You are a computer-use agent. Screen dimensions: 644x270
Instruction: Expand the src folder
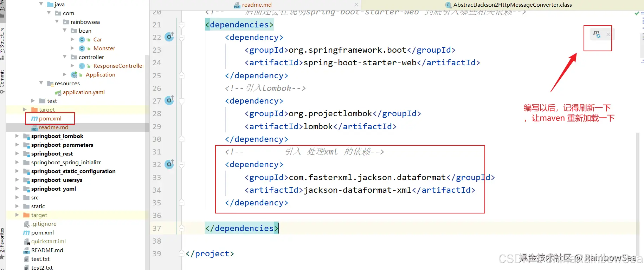pos(17,197)
